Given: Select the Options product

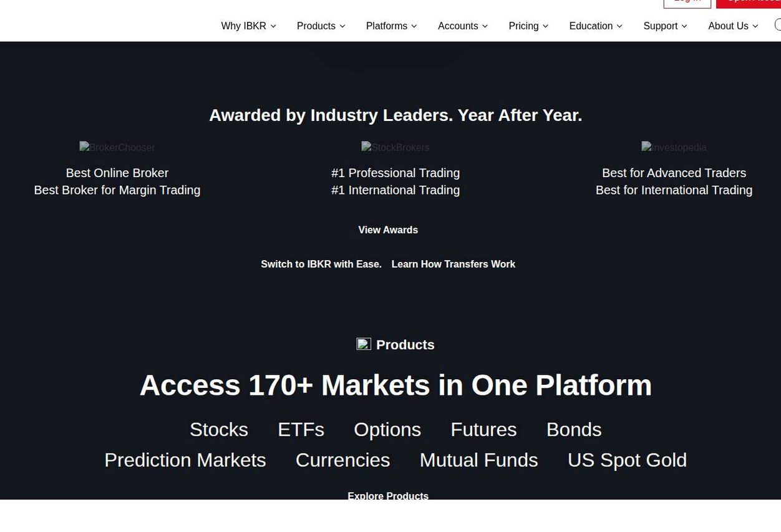Looking at the screenshot, I should pos(387,430).
